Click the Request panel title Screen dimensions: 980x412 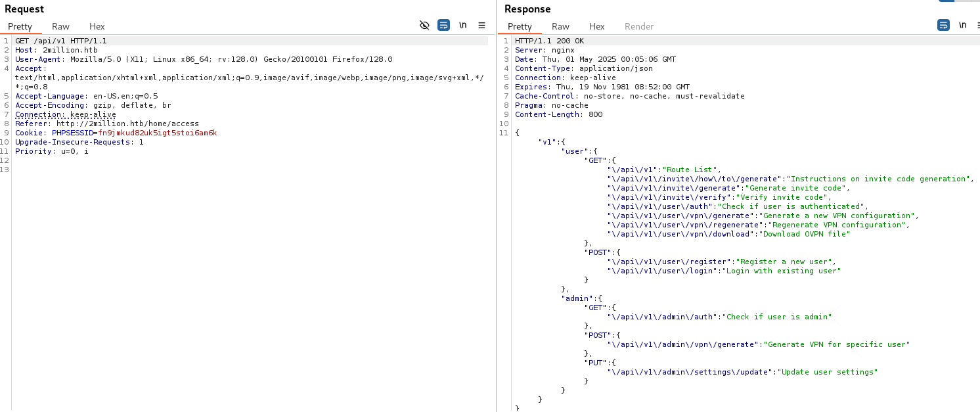[x=24, y=9]
